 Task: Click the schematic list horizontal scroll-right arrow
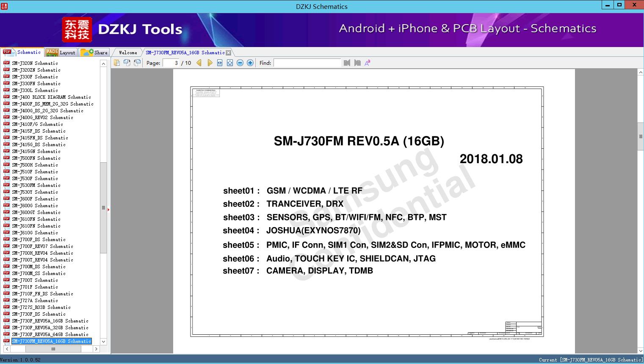point(96,349)
